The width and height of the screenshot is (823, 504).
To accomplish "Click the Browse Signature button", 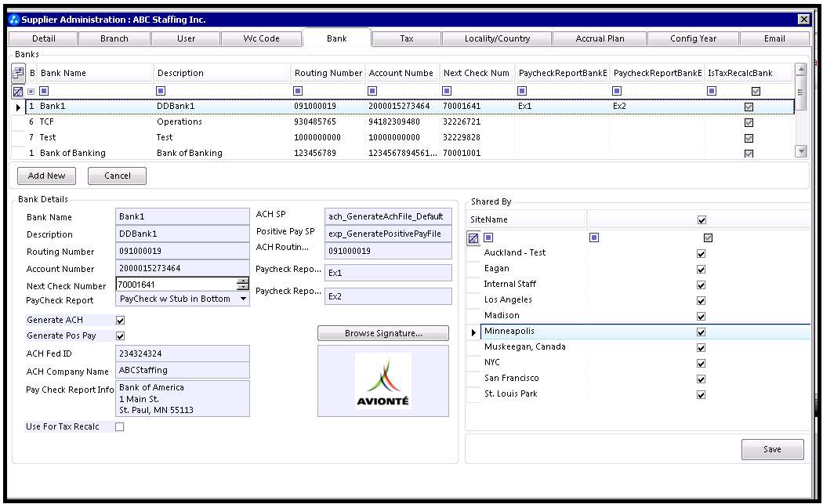I will (x=382, y=333).
